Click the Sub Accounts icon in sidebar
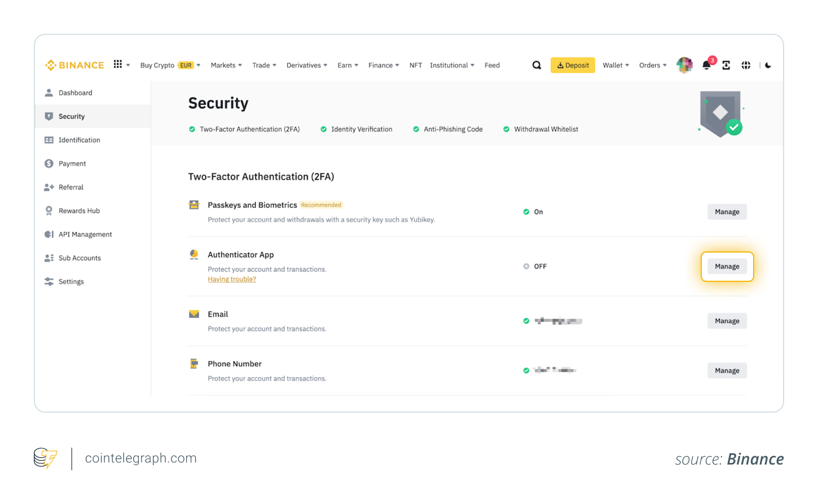The width and height of the screenshot is (818, 504). point(49,258)
